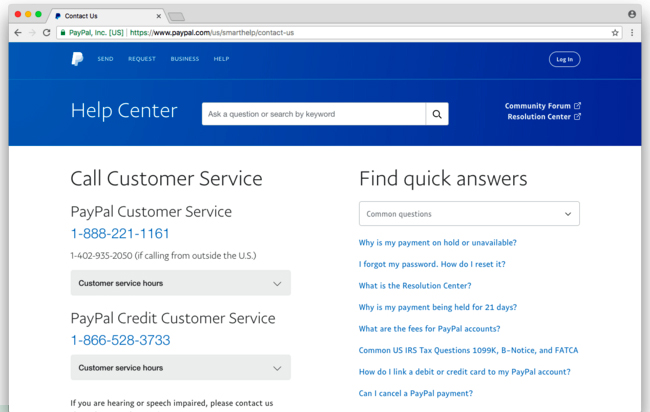Select the Help navigation item

[x=221, y=59]
